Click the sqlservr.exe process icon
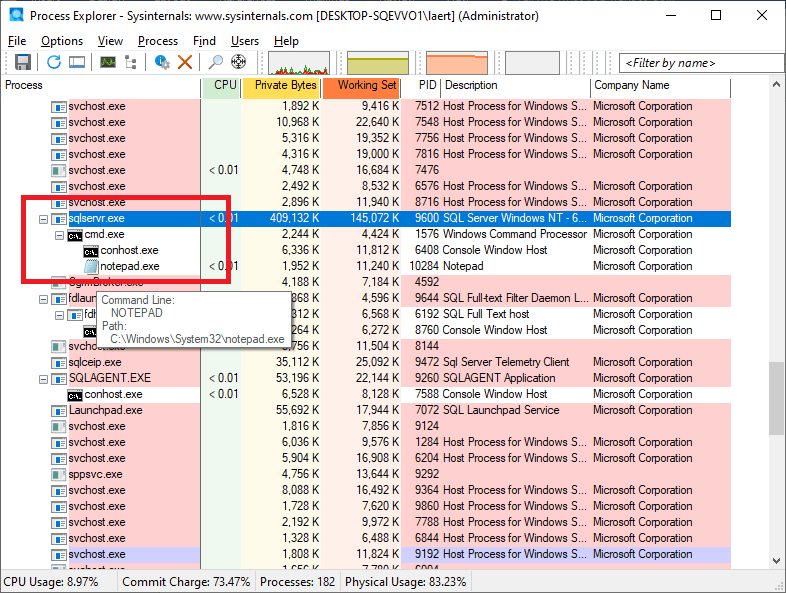Image resolution: width=786 pixels, height=593 pixels. [59, 219]
